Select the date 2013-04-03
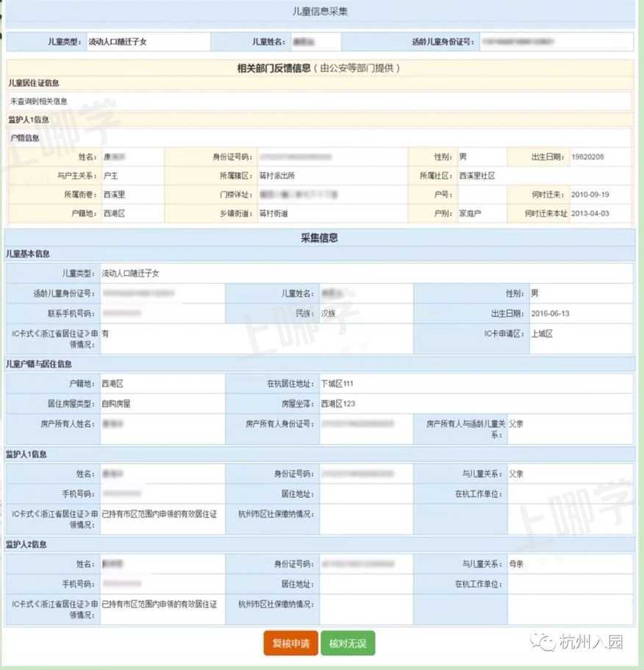 (x=590, y=213)
